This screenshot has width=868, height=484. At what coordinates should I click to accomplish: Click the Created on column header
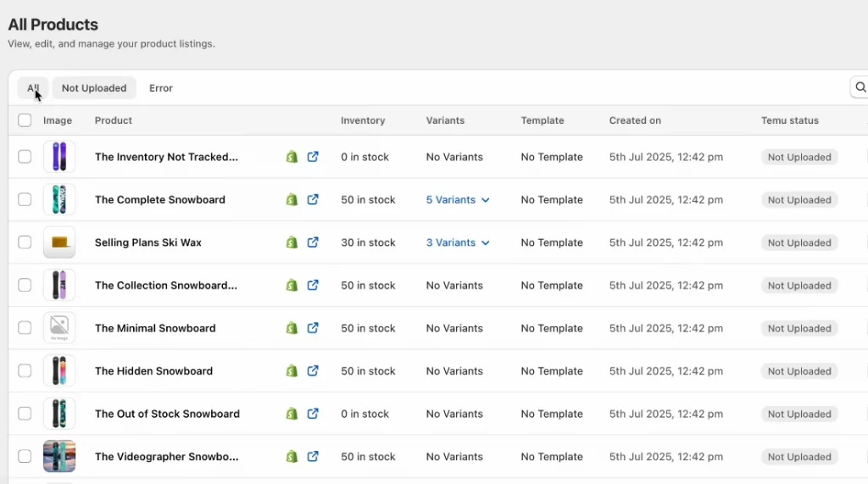[x=635, y=120]
